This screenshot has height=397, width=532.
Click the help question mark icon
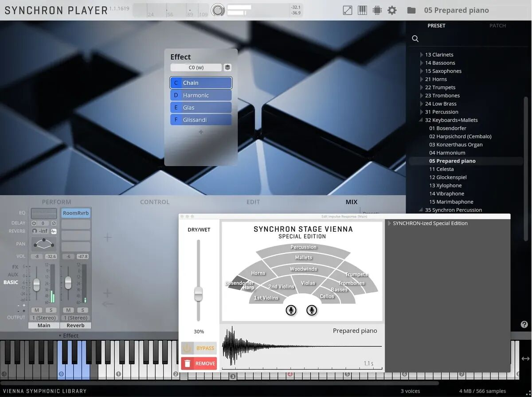524,325
